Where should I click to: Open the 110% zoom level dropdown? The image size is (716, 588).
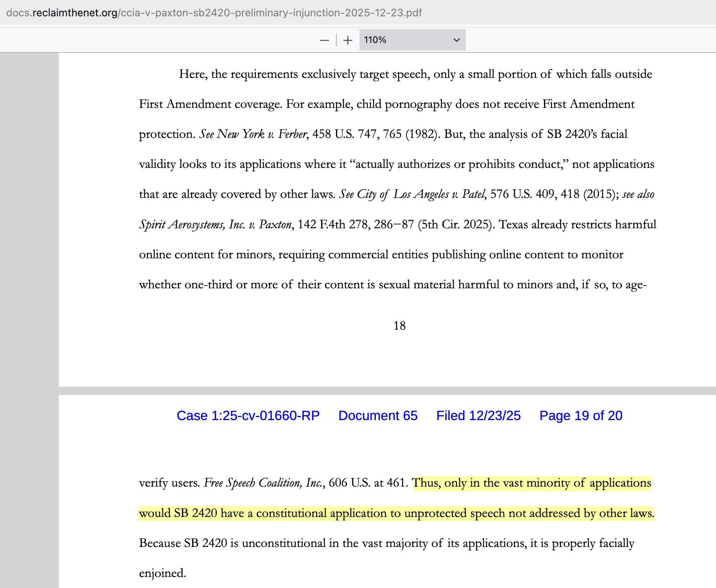(412, 40)
